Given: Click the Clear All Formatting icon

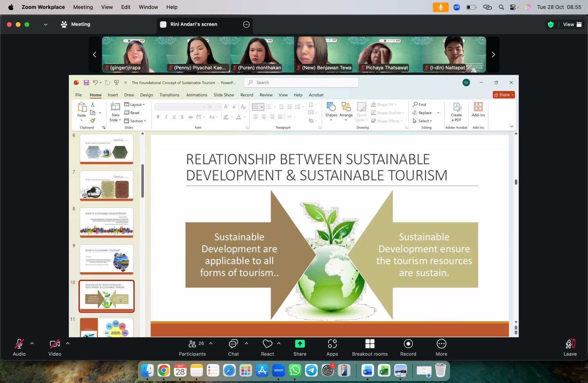Looking at the screenshot, I should click(x=243, y=107).
